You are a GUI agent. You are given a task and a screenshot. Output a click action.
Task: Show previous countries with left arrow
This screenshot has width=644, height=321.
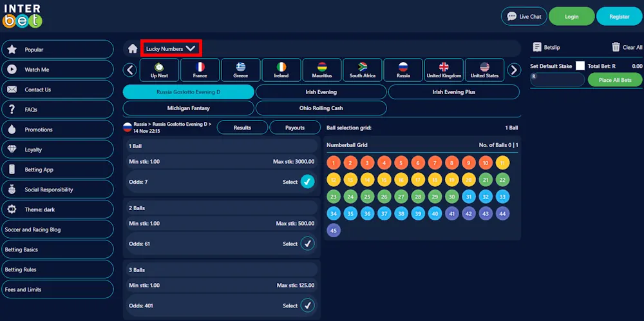130,70
